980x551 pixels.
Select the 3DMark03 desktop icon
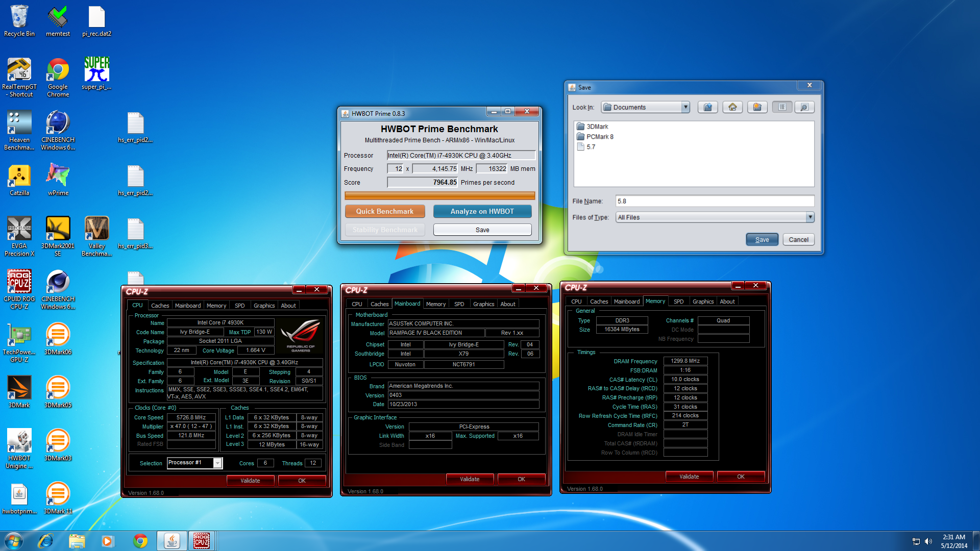(58, 445)
